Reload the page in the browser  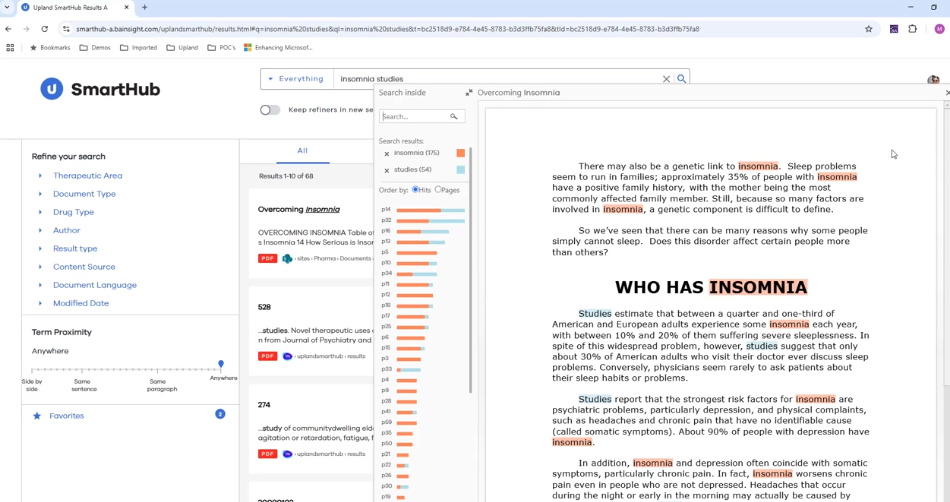44,28
